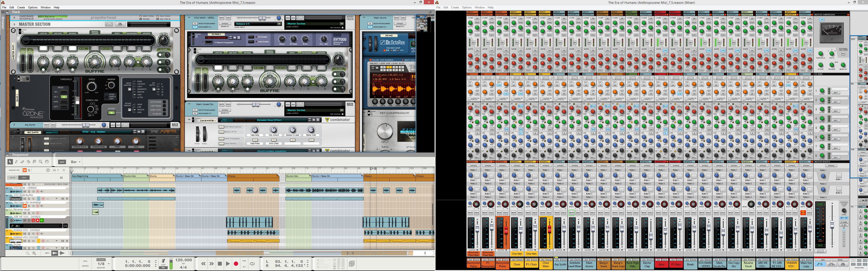This screenshot has width=868, height=271.
Task: Select the Eraser tool in sequencer toolbar
Action: [x=22, y=162]
